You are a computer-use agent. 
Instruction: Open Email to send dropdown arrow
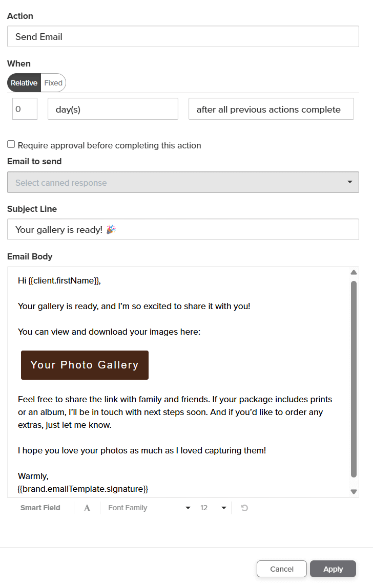[350, 182]
